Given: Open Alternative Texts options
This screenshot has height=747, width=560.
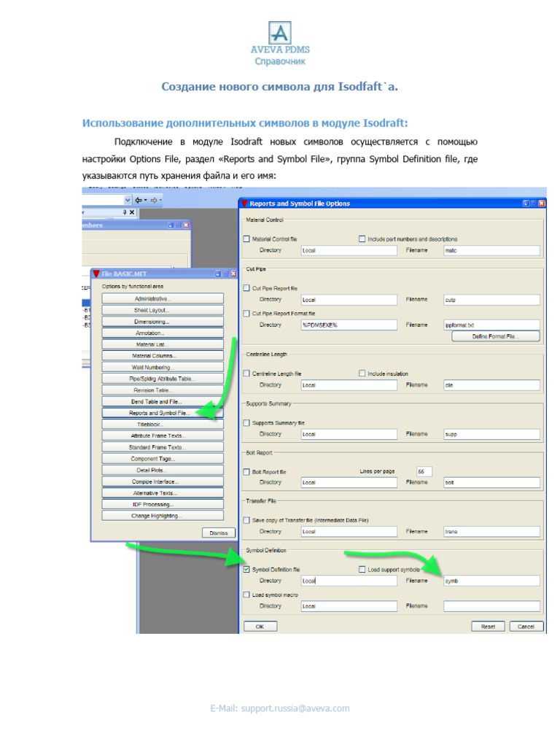Looking at the screenshot, I should point(163,493).
